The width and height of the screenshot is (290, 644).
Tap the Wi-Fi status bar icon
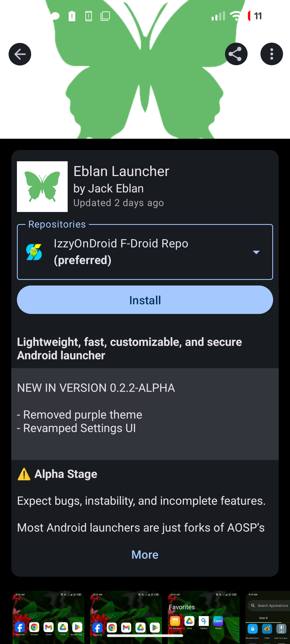[x=236, y=16]
